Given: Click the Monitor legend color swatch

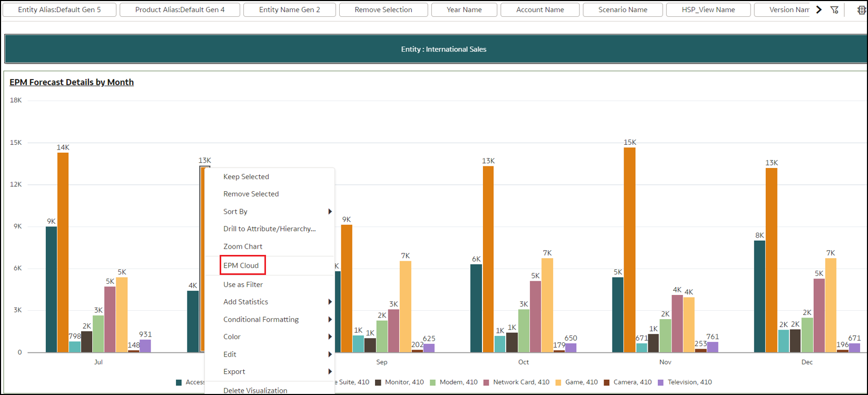Looking at the screenshot, I should [x=378, y=382].
